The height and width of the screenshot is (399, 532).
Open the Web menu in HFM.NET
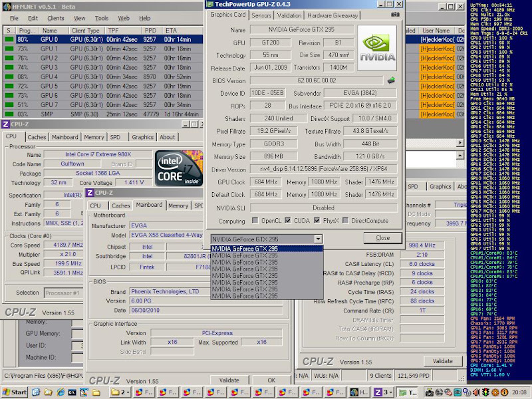(x=124, y=19)
